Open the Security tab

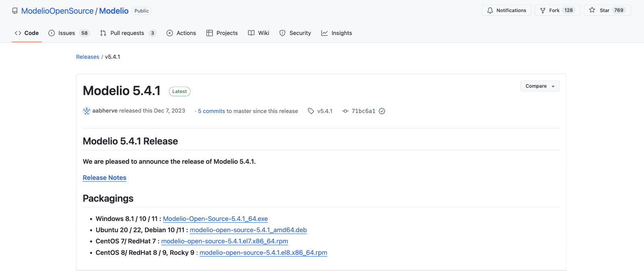[x=295, y=33]
